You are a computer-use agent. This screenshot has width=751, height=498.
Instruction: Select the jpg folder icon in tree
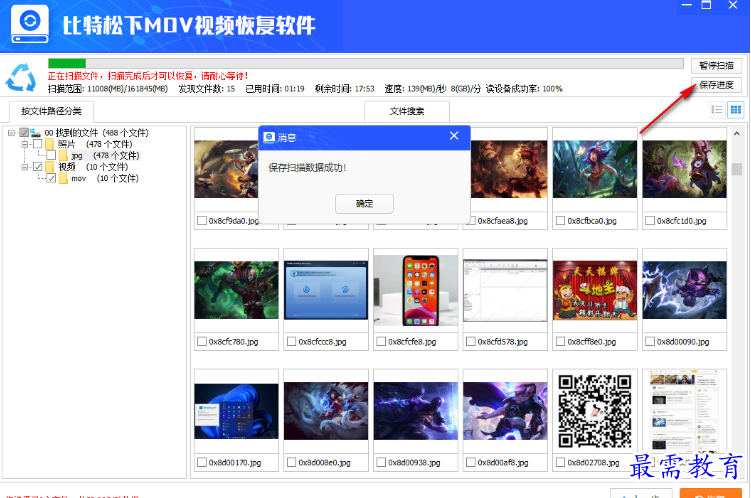point(63,156)
